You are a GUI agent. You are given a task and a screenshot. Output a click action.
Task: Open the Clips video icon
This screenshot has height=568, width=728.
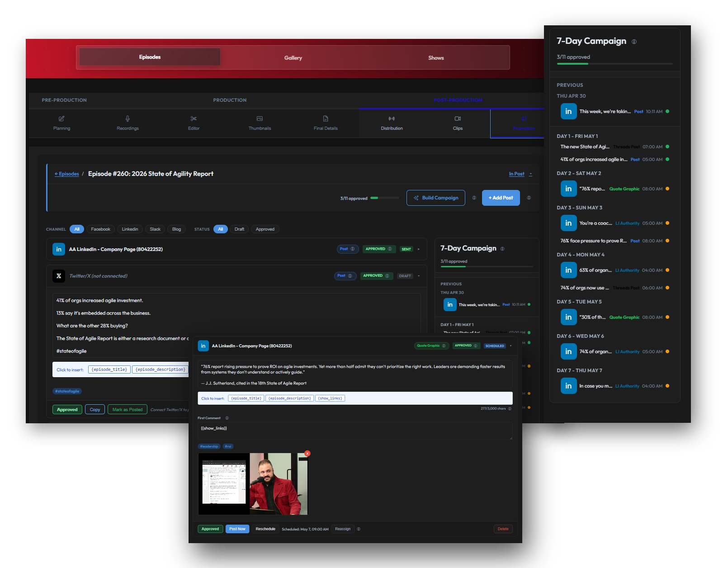tap(458, 118)
